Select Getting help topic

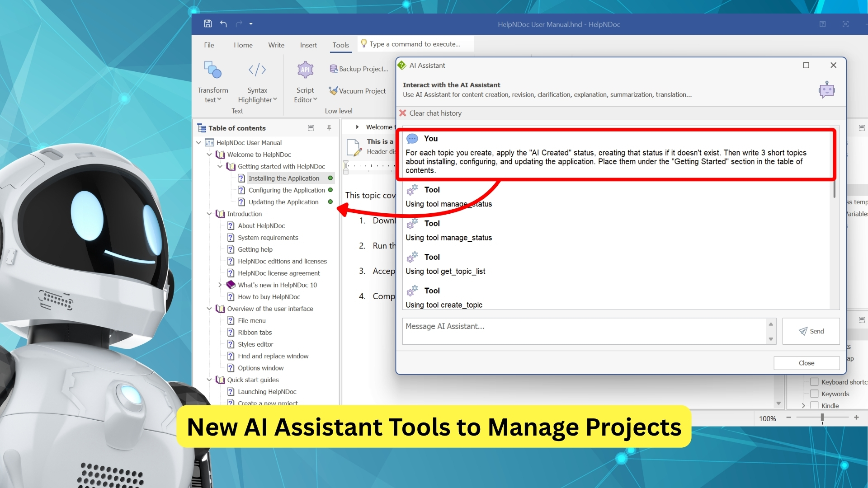tap(255, 249)
